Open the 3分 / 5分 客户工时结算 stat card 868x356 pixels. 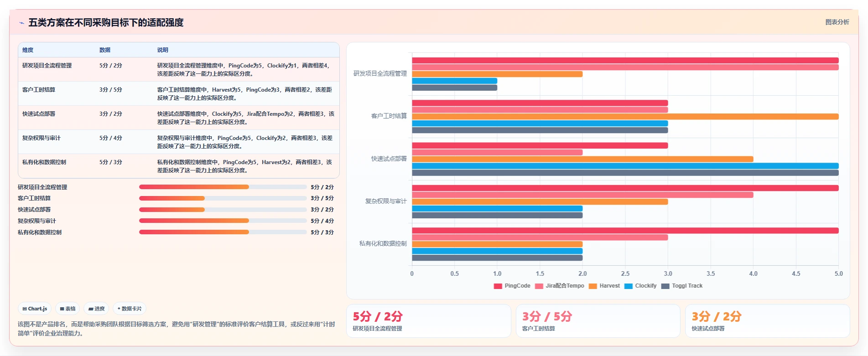click(598, 321)
